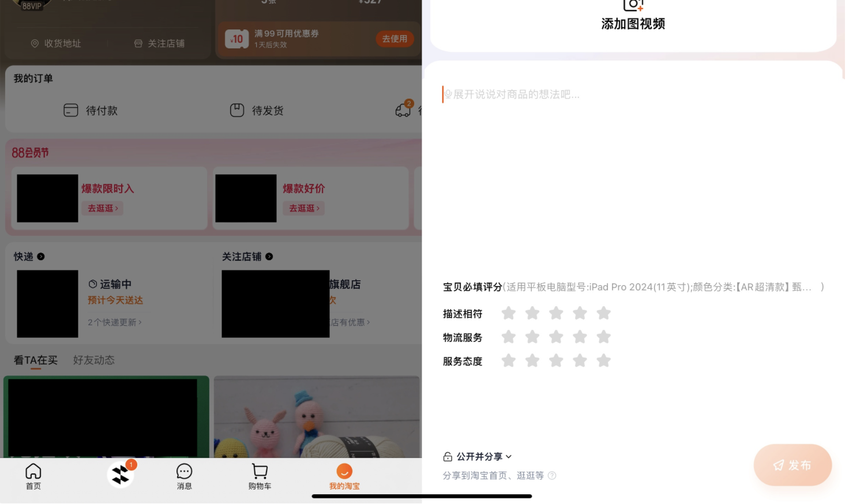Viewport: 849px width, 504px height.
Task: Expand the 关注店铺 section arrow
Action: click(x=269, y=257)
